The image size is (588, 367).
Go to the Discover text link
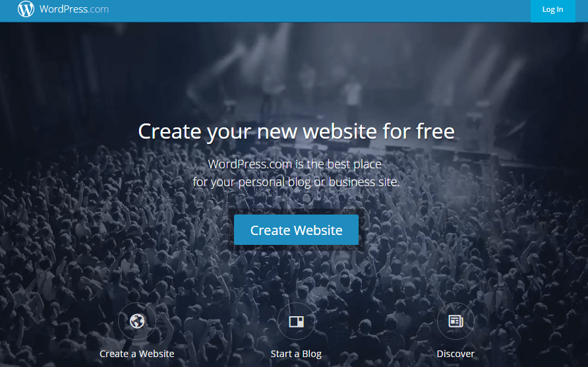coord(456,354)
